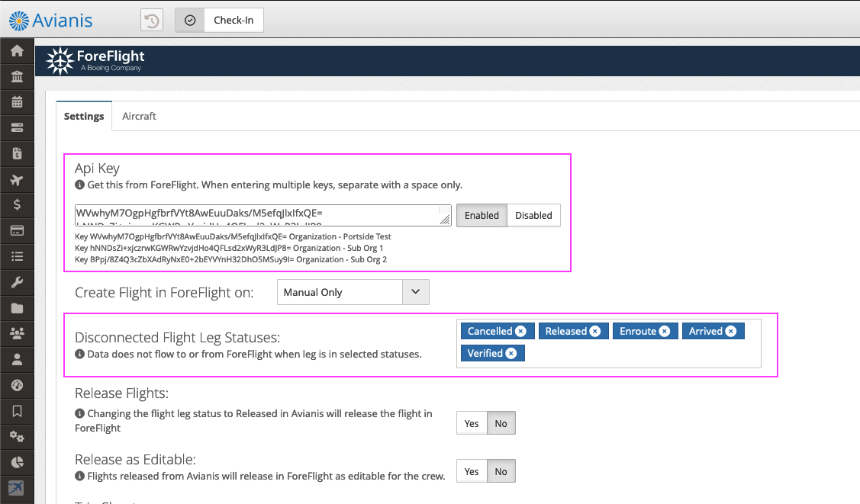Choose No for Release Flights
Screen dimensions: 860x504
pos(501,423)
